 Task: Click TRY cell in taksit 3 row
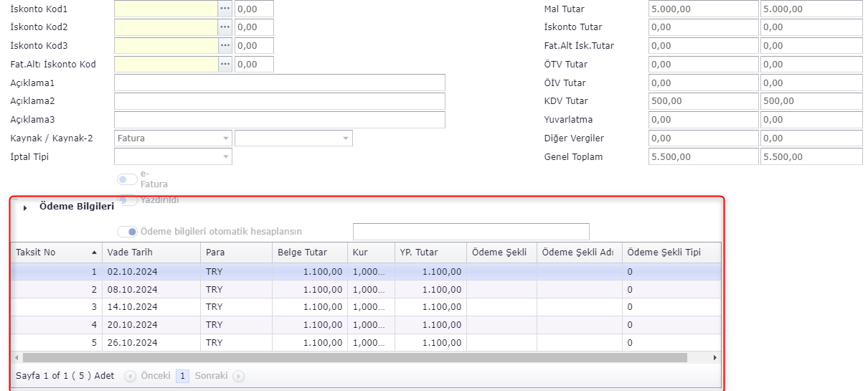(x=237, y=307)
